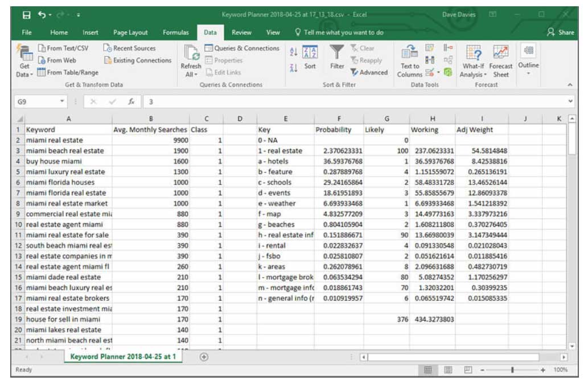Screen dimensions: 588x388
Task: Click the Select All corner triangle
Action: (19, 119)
